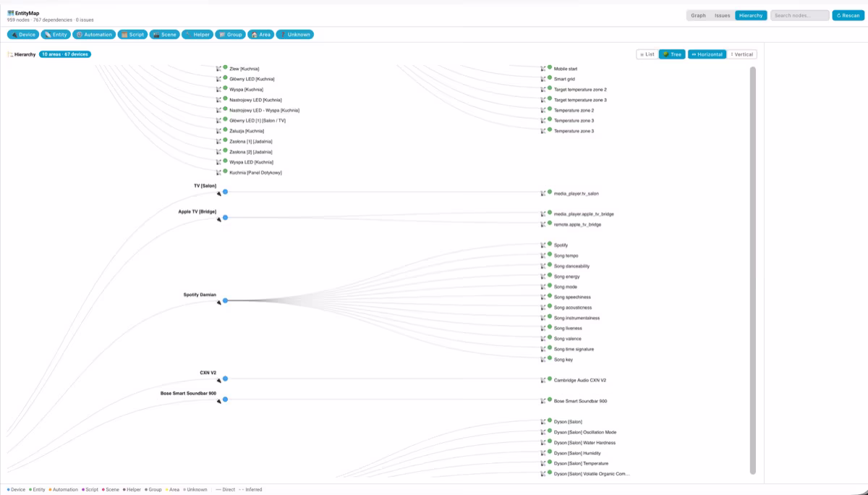The image size is (868, 495).
Task: Click the blue node for Spotify Damian
Action: coord(225,300)
